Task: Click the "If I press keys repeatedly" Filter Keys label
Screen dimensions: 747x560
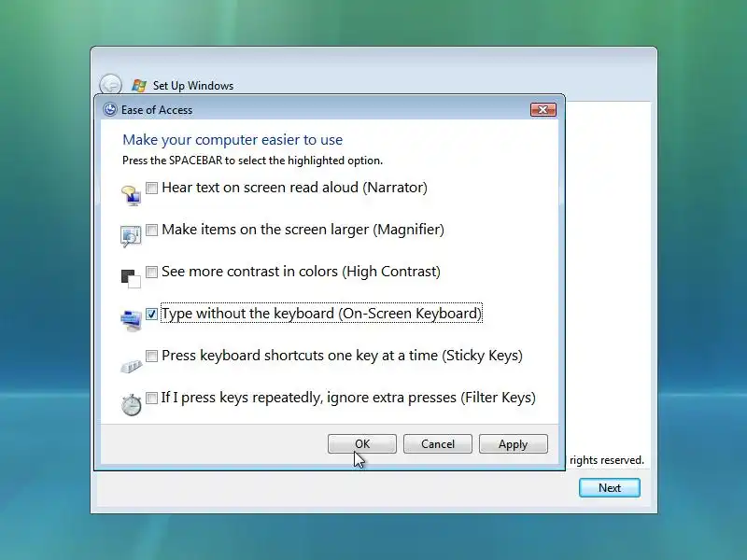Action: click(x=348, y=398)
